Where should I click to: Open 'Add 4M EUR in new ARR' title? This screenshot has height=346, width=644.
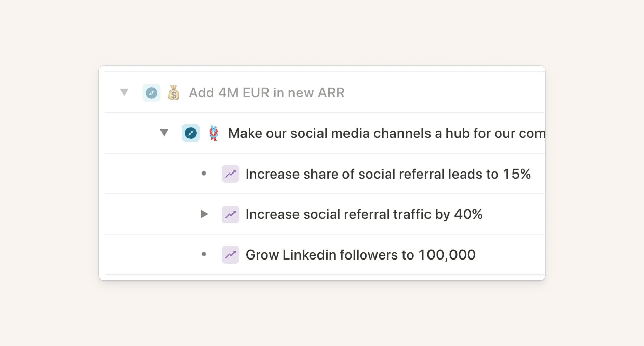coord(266,93)
